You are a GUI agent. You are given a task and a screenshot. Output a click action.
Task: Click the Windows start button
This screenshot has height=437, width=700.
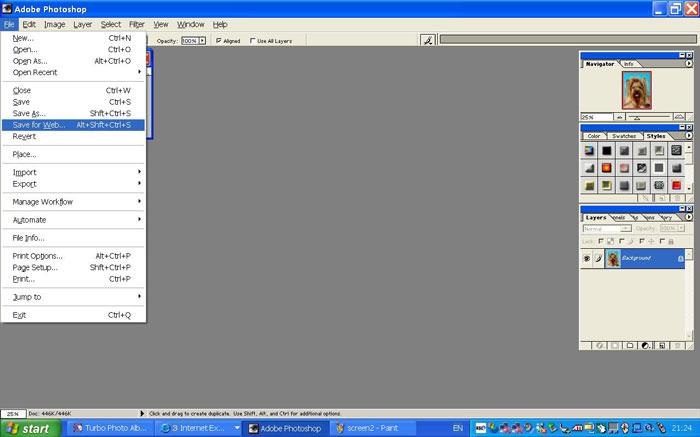click(x=30, y=429)
